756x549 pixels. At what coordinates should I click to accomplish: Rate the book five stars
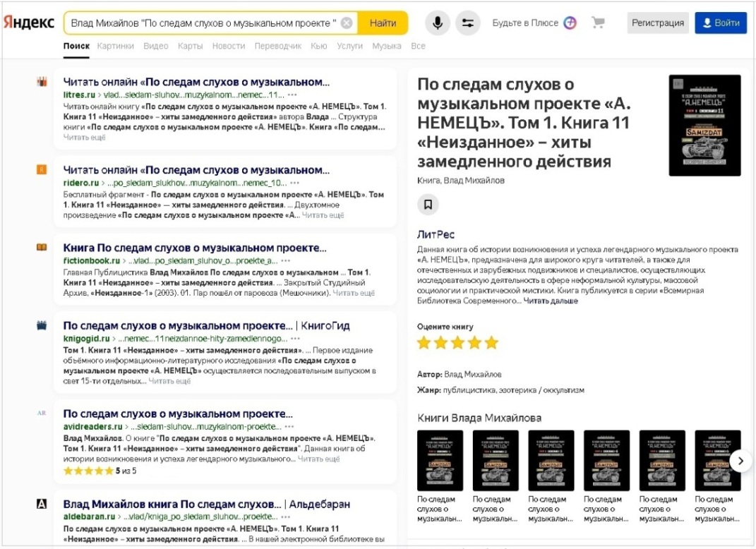click(x=491, y=343)
